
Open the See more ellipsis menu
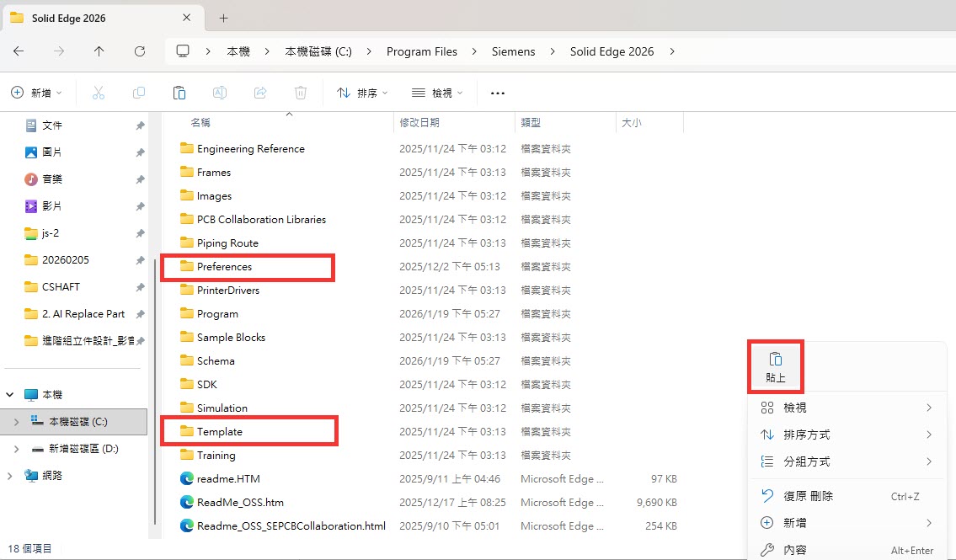497,93
